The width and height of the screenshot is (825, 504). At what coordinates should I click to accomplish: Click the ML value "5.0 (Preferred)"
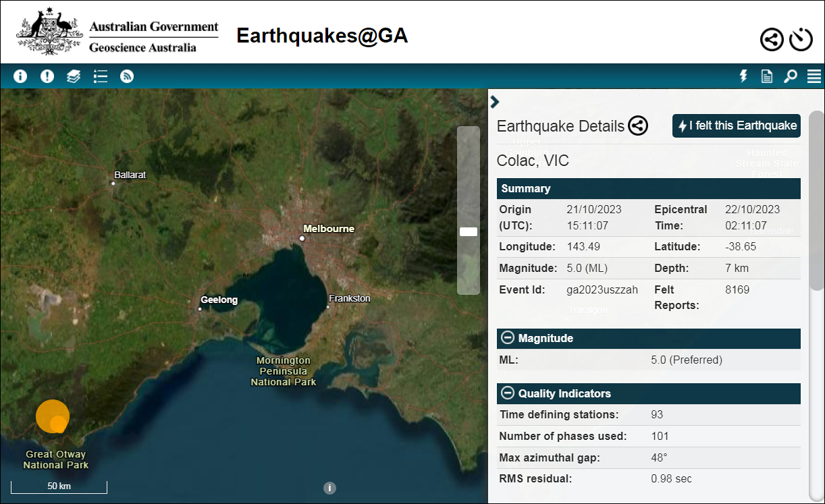[x=687, y=360]
